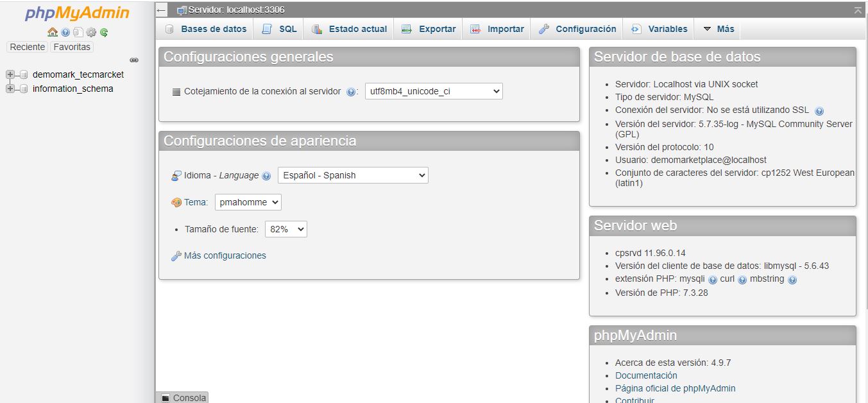868x403 pixels.
Task: Open the server connection collation dropdown
Action: point(434,91)
